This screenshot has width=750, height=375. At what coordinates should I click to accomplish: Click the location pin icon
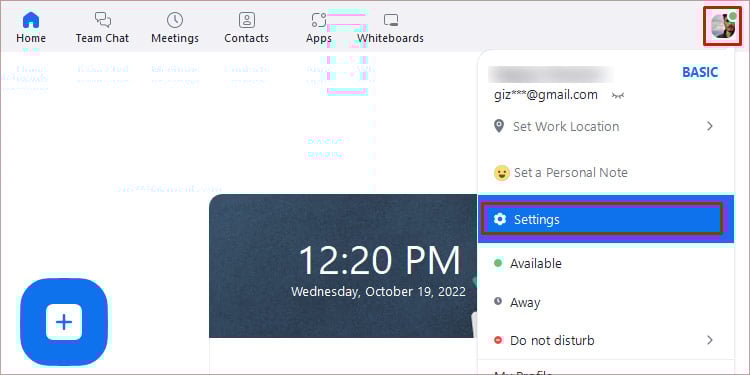click(x=499, y=126)
